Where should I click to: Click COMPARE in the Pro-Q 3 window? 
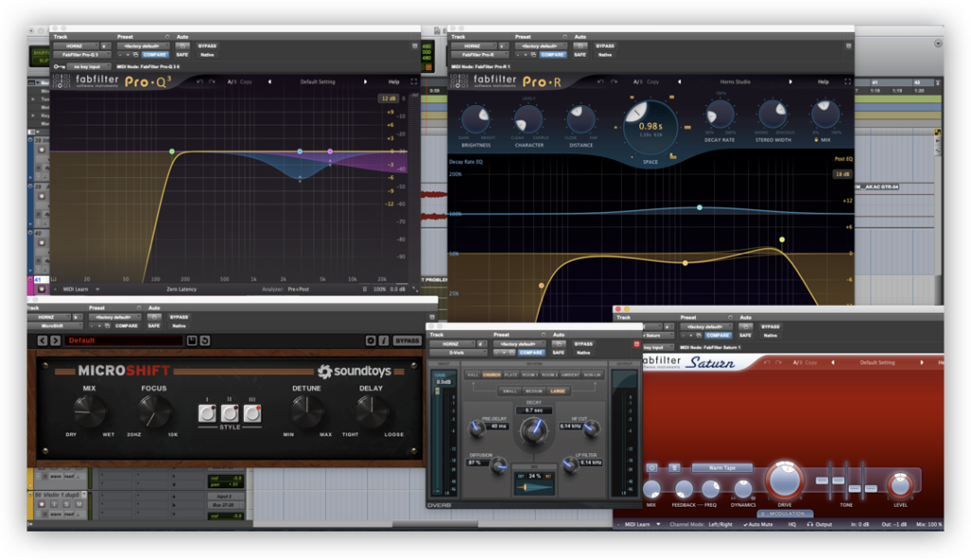(x=155, y=54)
